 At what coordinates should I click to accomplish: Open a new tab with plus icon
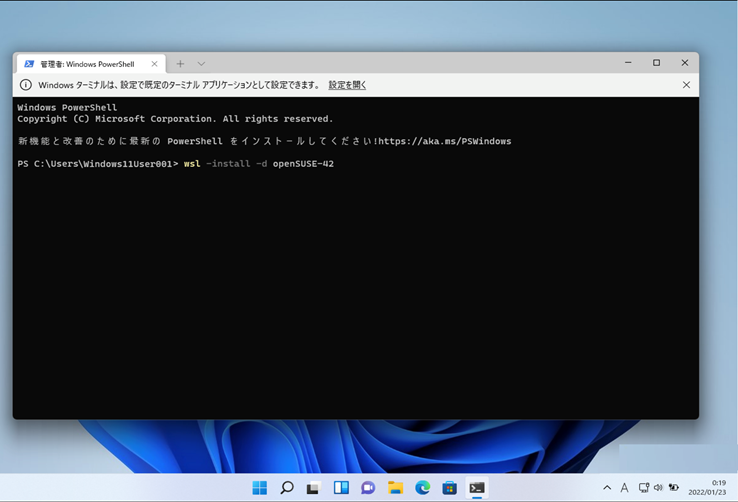click(x=180, y=64)
